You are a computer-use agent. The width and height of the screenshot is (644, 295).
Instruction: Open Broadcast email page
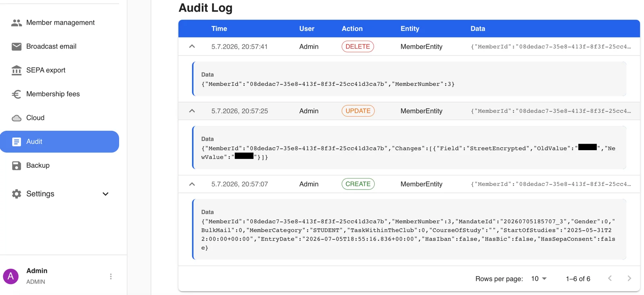coord(60,47)
